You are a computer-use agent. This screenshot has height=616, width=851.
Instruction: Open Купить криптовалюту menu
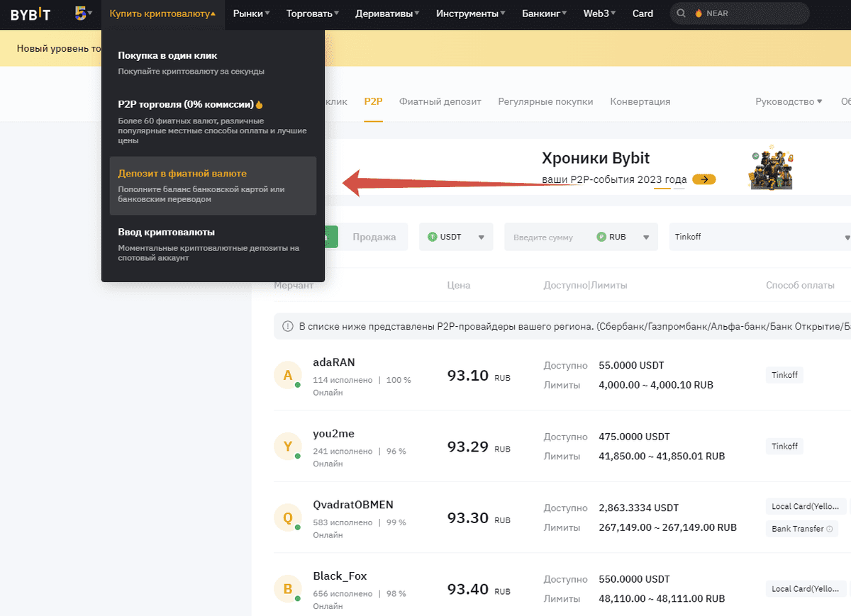pyautogui.click(x=162, y=13)
